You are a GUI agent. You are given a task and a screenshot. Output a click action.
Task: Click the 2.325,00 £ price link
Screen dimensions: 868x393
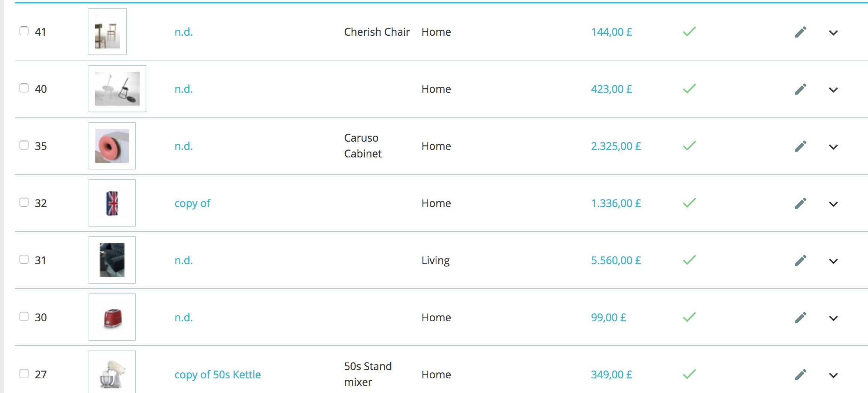tap(616, 146)
